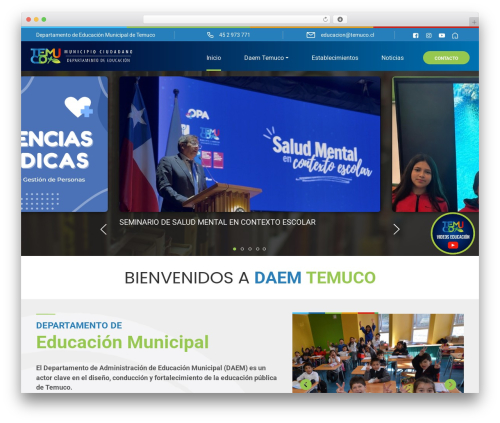This screenshot has width=500, height=423.
Task: Select the first carousel dot indicator
Action: [235, 249]
